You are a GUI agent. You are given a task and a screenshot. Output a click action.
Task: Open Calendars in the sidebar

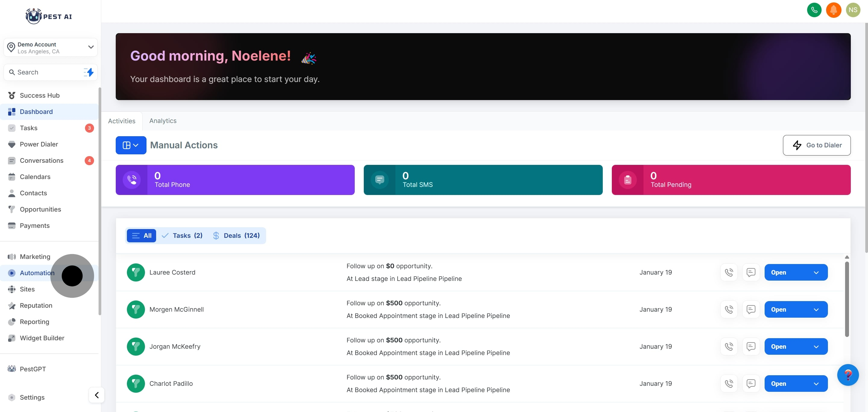point(49,177)
